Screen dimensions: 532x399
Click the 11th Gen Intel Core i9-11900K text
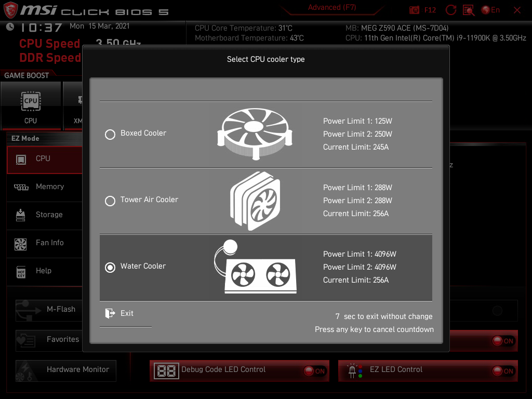[x=445, y=38]
